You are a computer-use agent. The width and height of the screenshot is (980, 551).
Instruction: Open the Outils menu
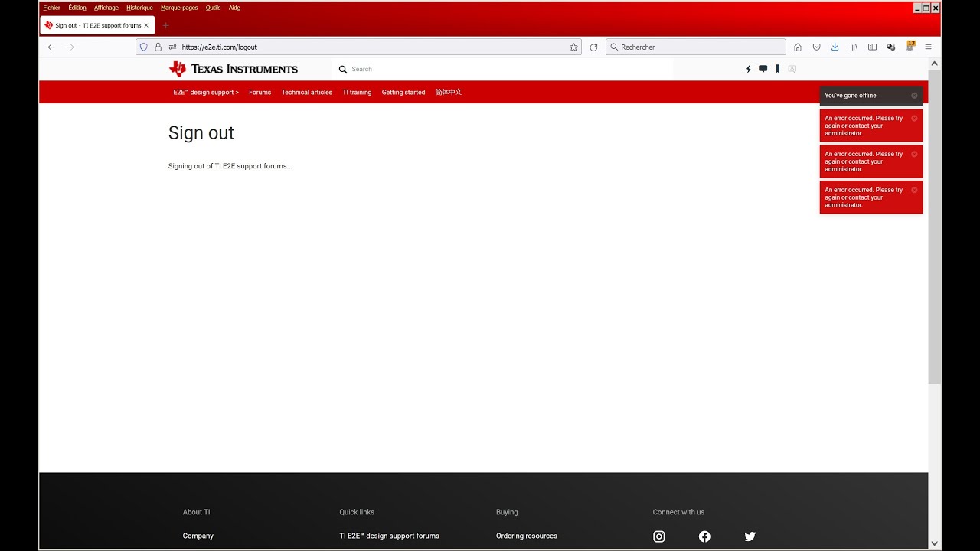pyautogui.click(x=213, y=8)
